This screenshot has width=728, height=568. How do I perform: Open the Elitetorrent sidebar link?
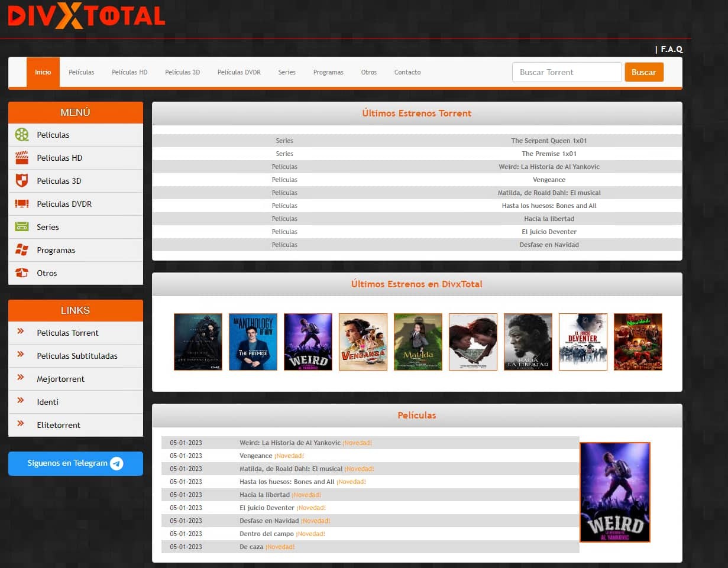[x=76, y=425]
